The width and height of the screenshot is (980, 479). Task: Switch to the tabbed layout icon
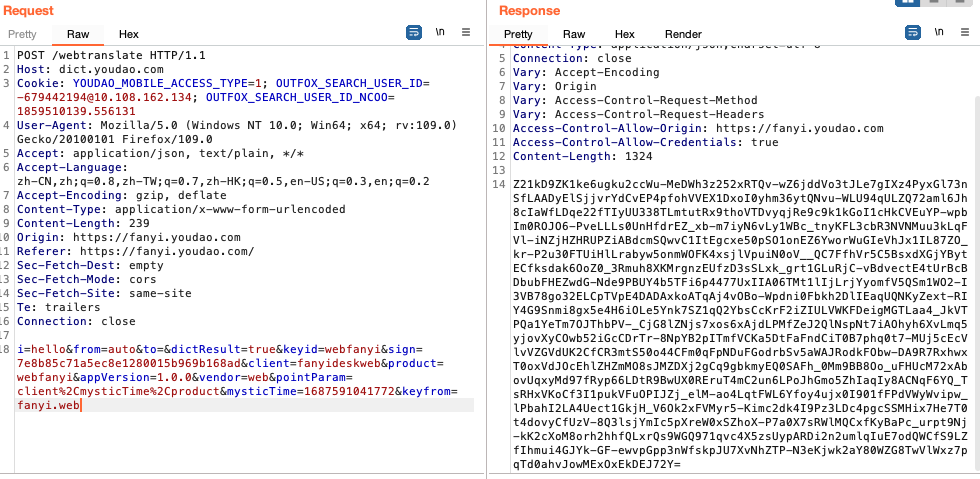point(961,3)
